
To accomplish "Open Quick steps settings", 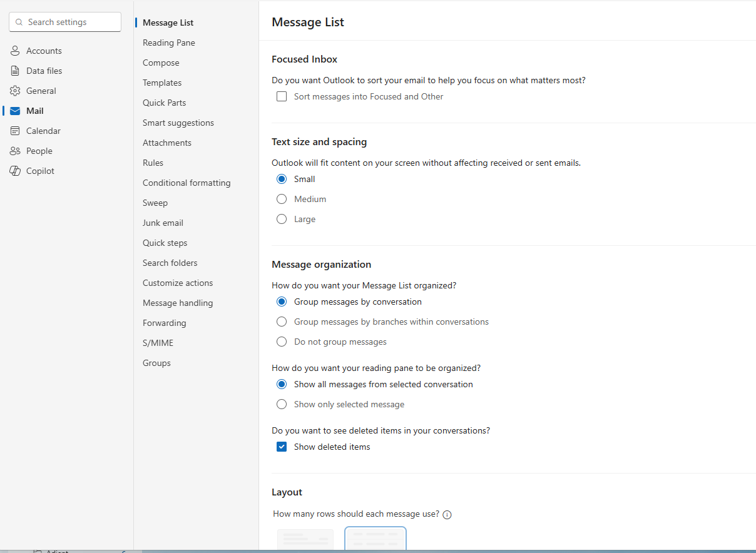I will click(x=165, y=243).
